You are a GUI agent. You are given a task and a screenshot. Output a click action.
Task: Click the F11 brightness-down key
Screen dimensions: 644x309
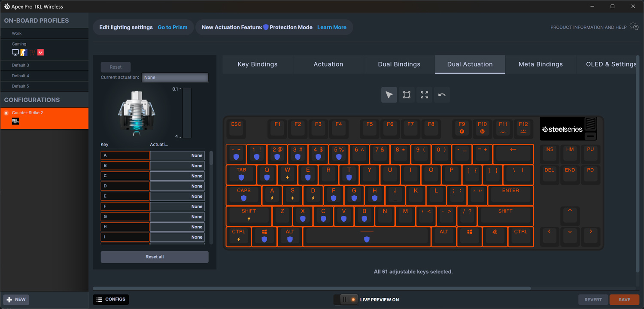point(503,128)
